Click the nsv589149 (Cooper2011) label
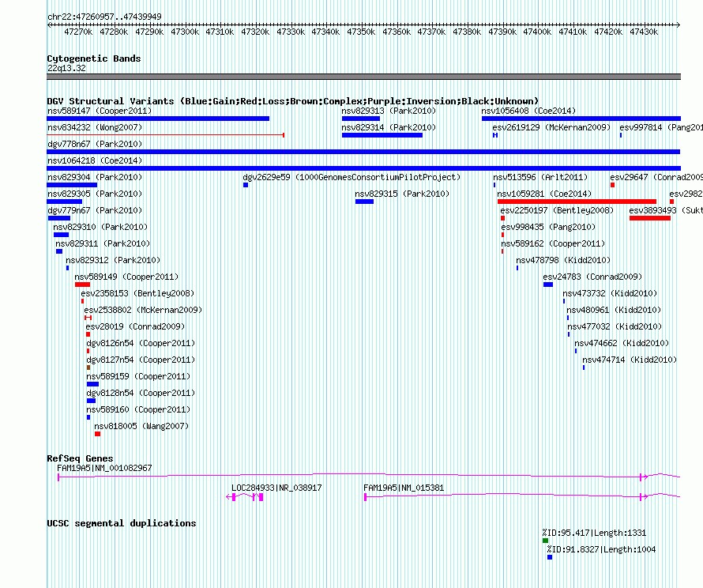 pos(126,277)
